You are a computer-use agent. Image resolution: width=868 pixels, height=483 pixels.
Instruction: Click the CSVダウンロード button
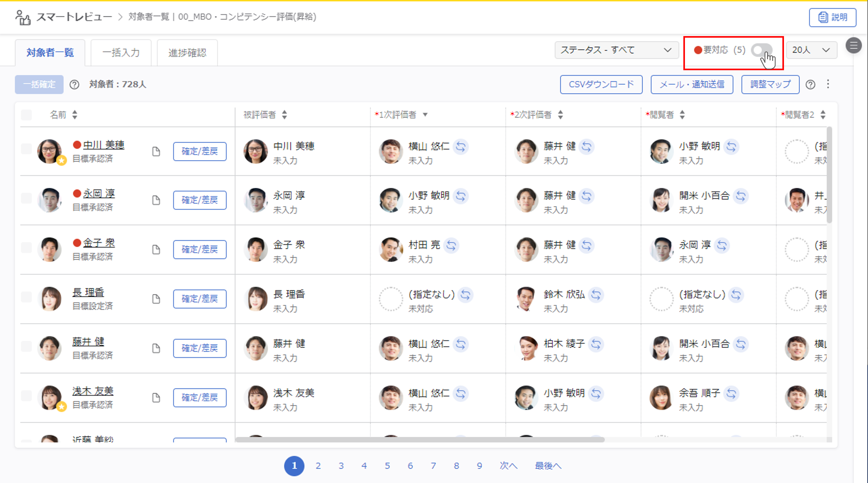coord(601,84)
